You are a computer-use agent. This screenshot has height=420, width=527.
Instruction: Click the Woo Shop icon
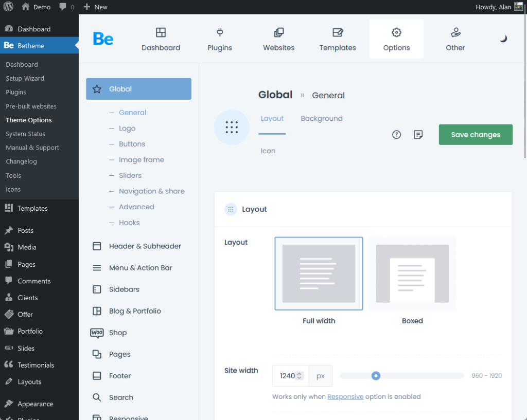coord(97,333)
